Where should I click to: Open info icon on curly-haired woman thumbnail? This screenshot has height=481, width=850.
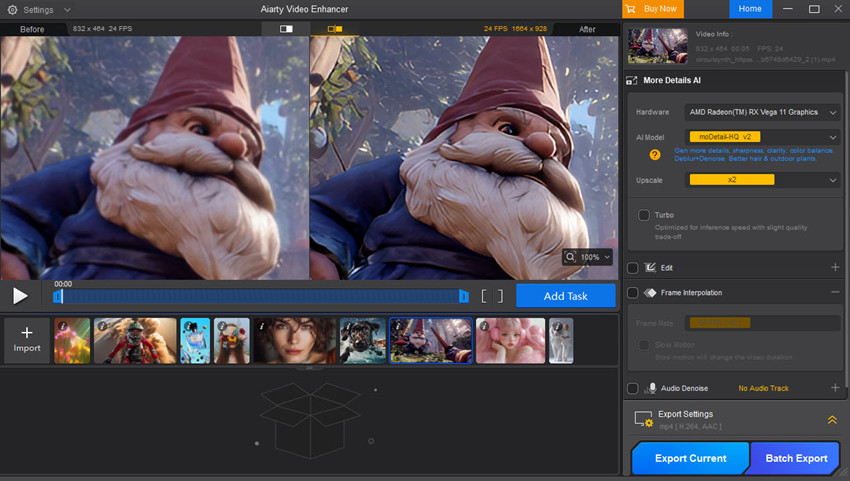pos(262,326)
